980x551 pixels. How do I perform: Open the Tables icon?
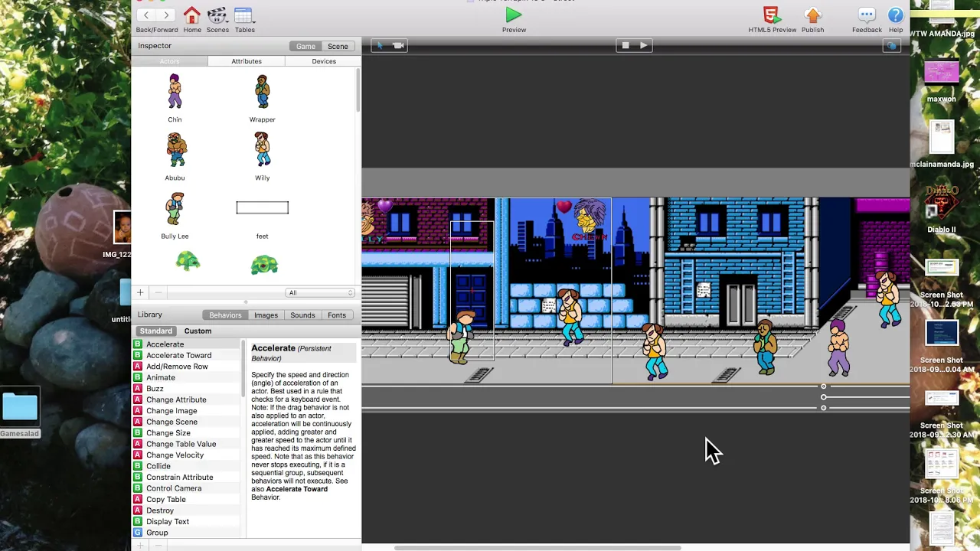tap(244, 15)
